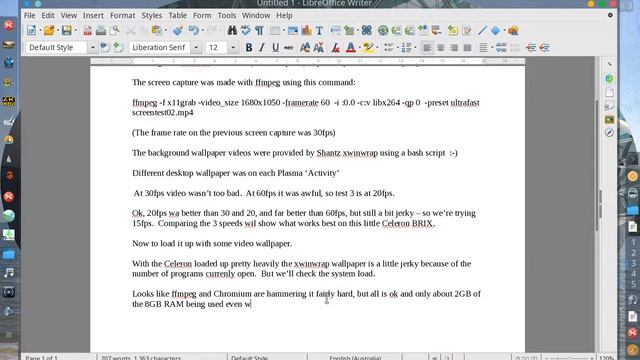Insert an image from toolbar
The image size is (640, 360).
pos(293,30)
